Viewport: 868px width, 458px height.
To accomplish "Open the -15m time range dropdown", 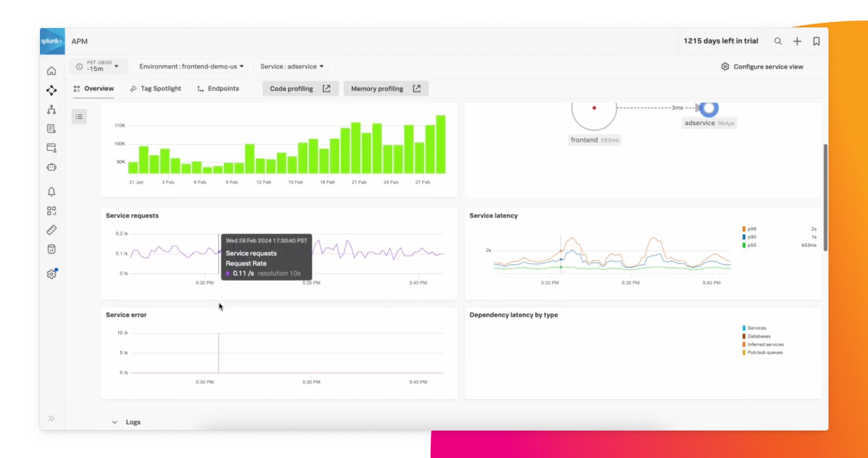I will coord(98,66).
